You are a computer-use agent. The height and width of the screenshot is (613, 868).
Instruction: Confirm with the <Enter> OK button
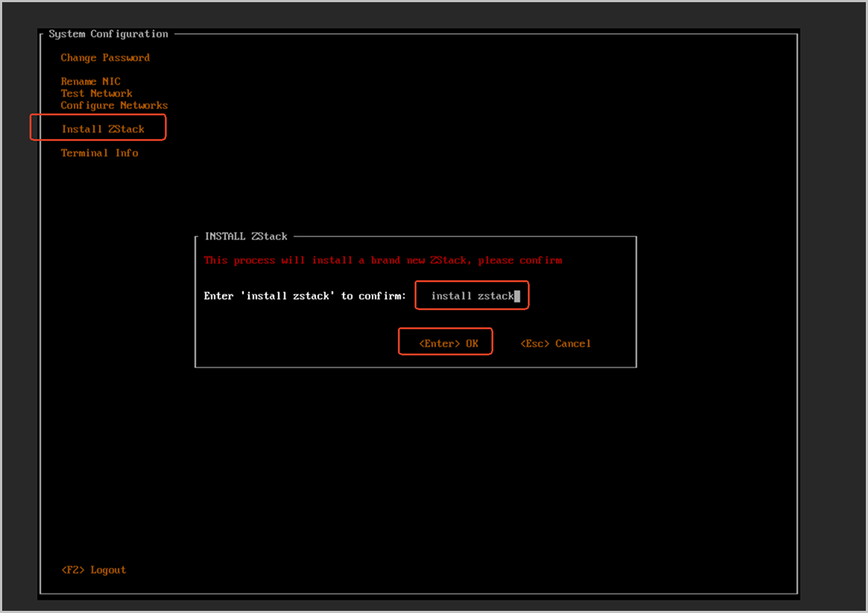point(448,343)
